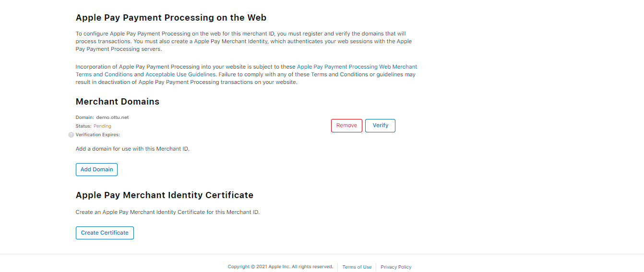
Task: Click the 'Create an Apple Pay Merchant' description text
Action: tap(167, 212)
